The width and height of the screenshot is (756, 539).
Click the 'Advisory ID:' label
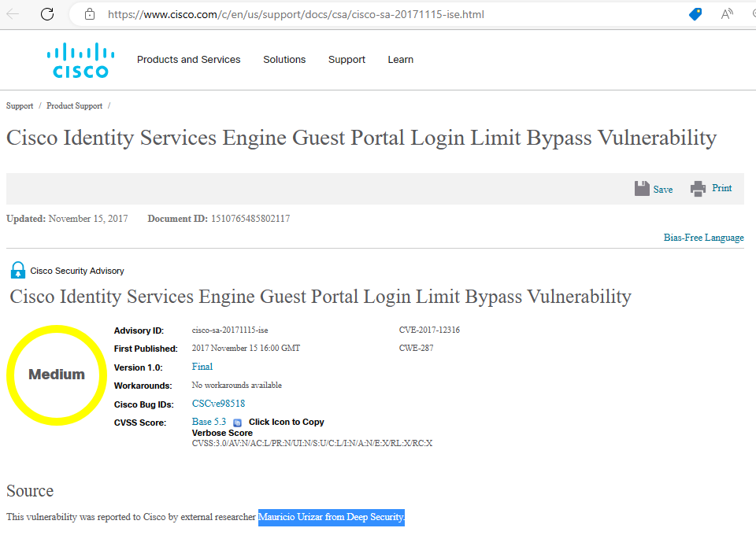point(139,331)
